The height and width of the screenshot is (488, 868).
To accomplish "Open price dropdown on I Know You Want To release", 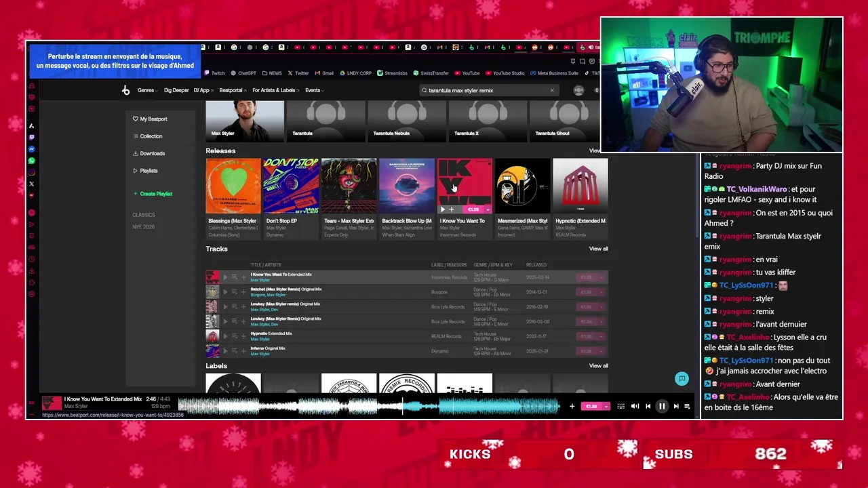I will (488, 209).
